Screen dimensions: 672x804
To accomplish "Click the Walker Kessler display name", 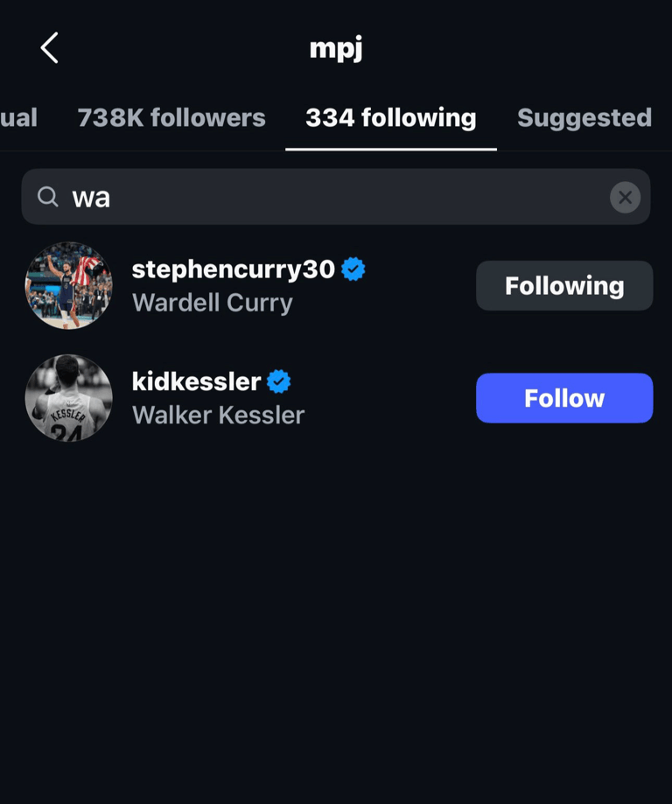I will [218, 415].
